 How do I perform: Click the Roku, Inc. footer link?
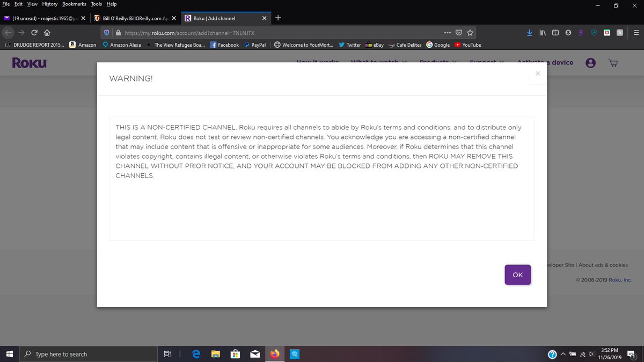click(x=620, y=280)
